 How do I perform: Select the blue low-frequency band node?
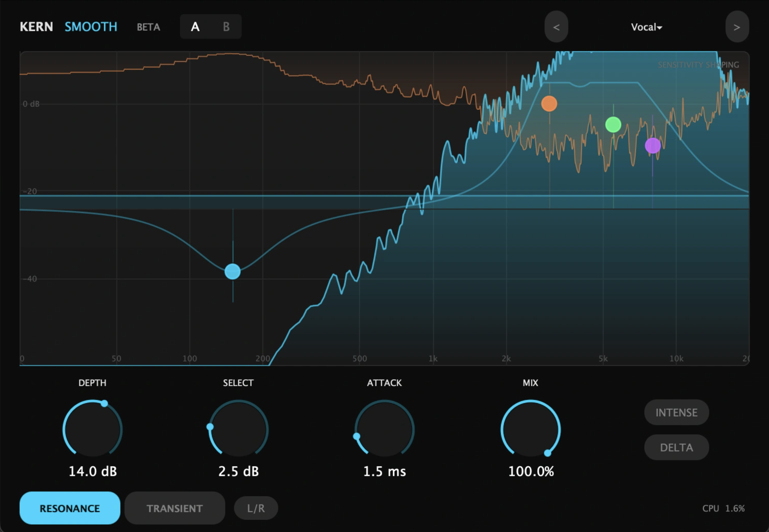point(232,271)
